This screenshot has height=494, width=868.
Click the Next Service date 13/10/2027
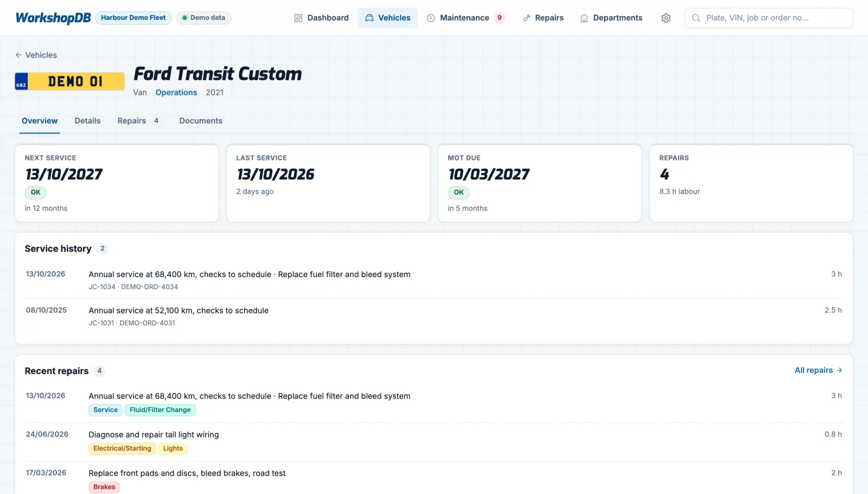click(64, 174)
